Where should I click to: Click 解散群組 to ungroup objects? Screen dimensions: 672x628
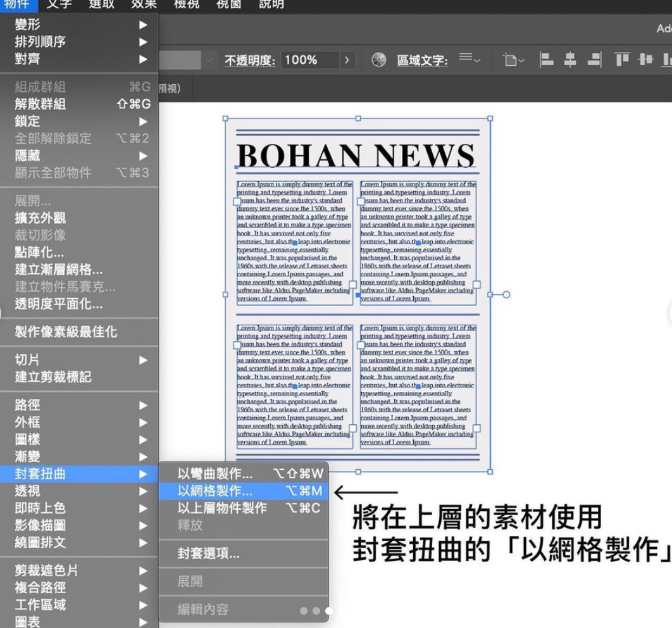40,104
